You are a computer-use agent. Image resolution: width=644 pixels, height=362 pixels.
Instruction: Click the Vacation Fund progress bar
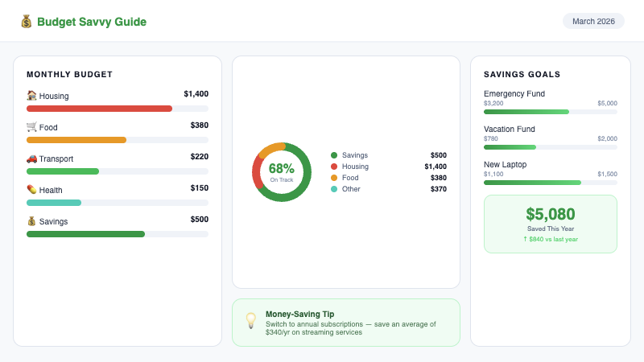pyautogui.click(x=551, y=147)
